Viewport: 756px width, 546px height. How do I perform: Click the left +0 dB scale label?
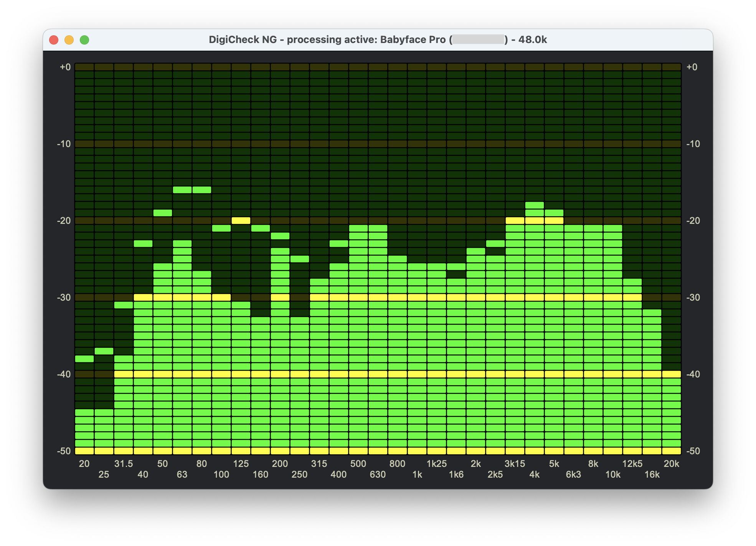[x=65, y=67]
